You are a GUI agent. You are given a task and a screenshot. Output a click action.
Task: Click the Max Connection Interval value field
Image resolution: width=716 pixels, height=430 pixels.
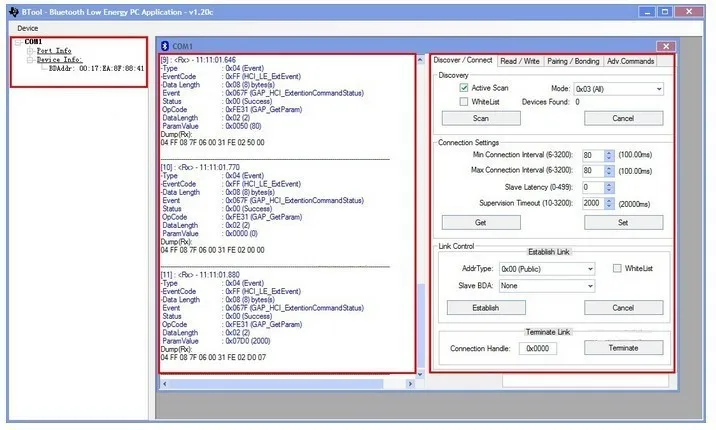point(593,171)
